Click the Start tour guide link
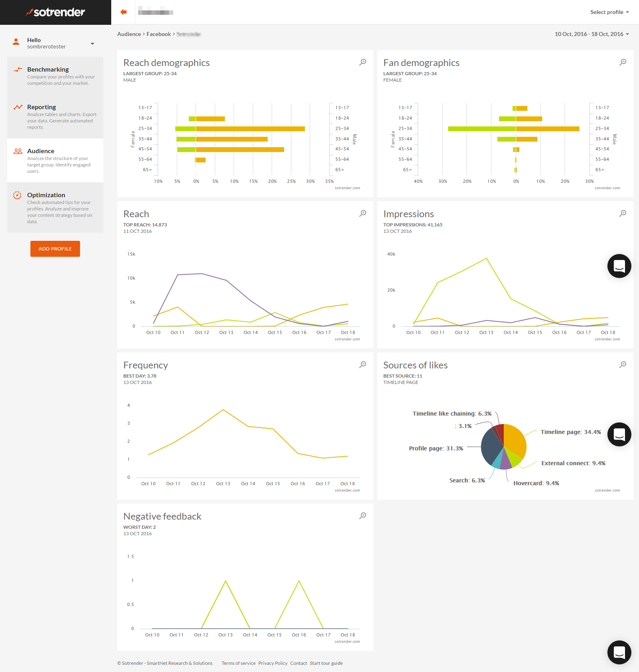639x672 pixels. click(x=326, y=663)
